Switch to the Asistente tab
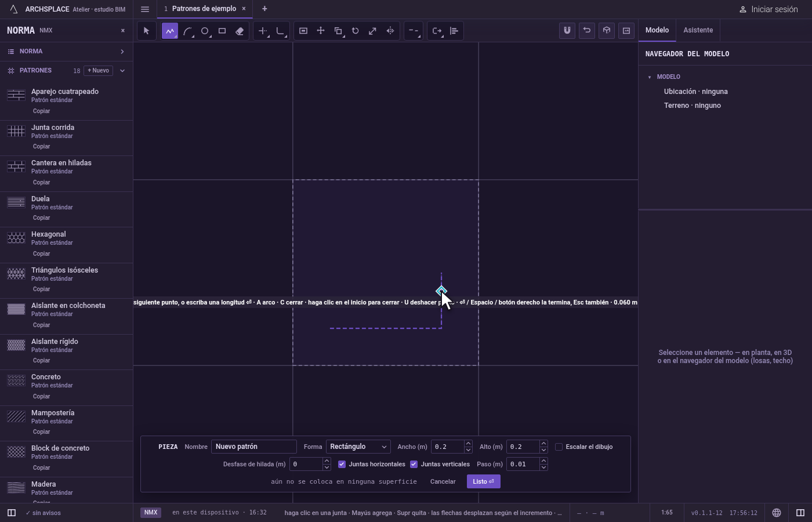 tap(698, 30)
